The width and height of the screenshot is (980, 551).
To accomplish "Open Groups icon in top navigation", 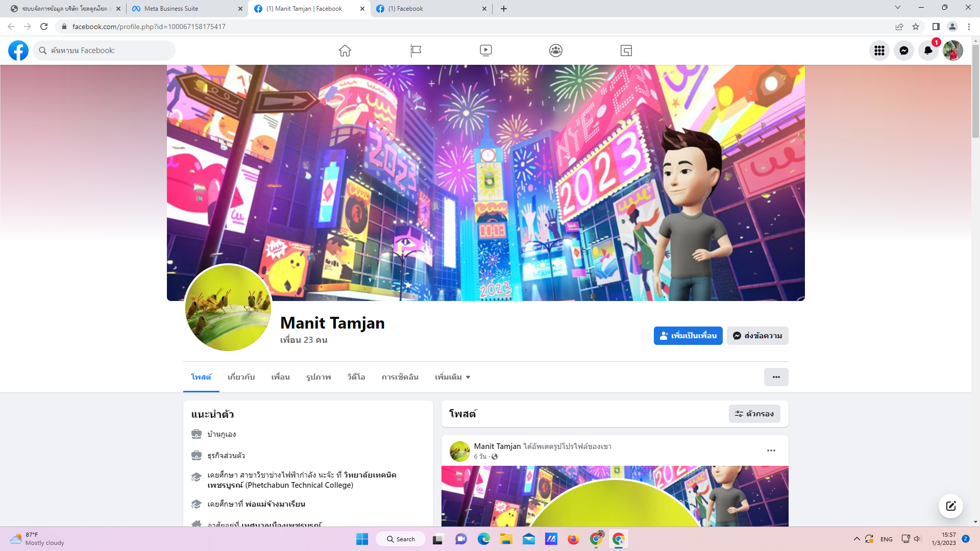I will point(556,51).
